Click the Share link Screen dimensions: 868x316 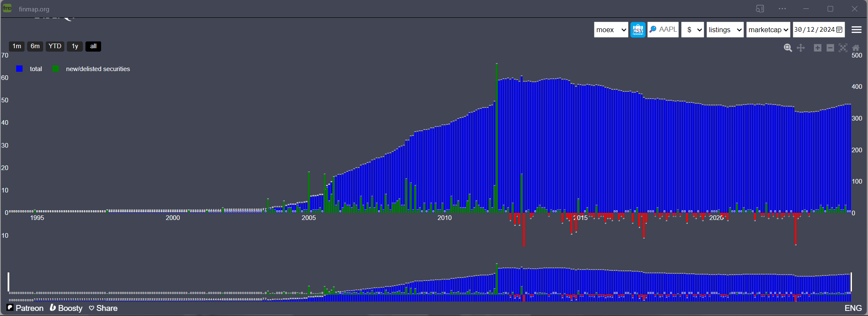coord(103,308)
